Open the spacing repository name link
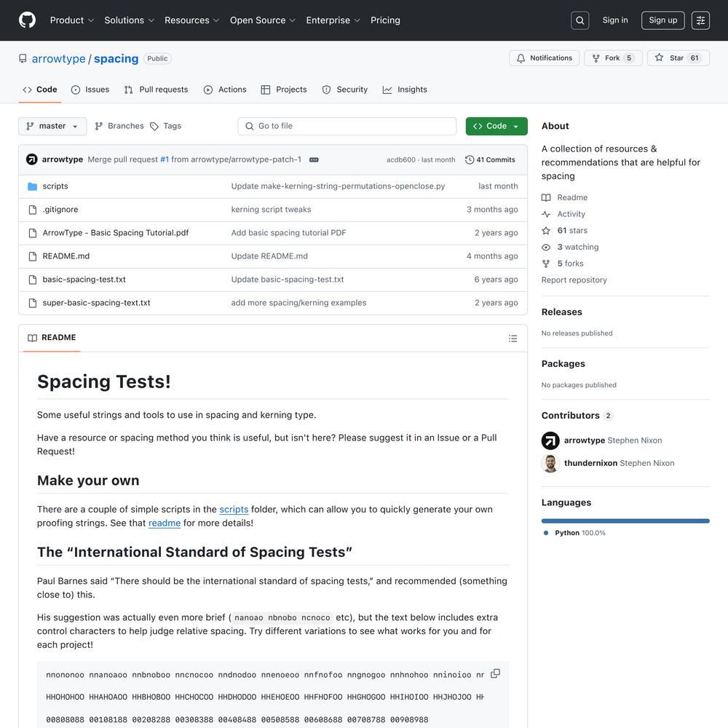The width and height of the screenshot is (728, 728). pyautogui.click(x=116, y=59)
